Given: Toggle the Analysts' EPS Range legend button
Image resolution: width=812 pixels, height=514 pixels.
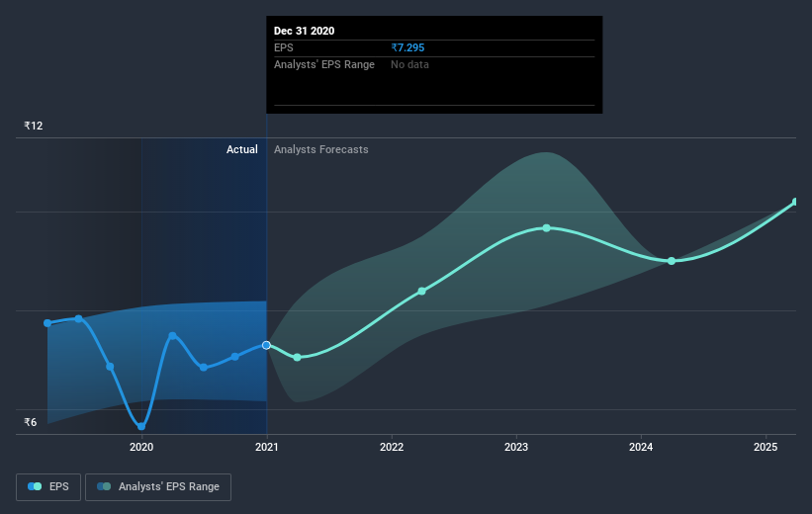Looking at the screenshot, I should tap(158, 487).
